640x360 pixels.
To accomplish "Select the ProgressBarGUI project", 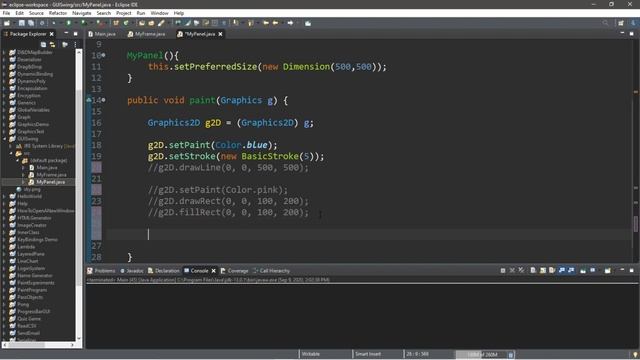I will point(33,311).
